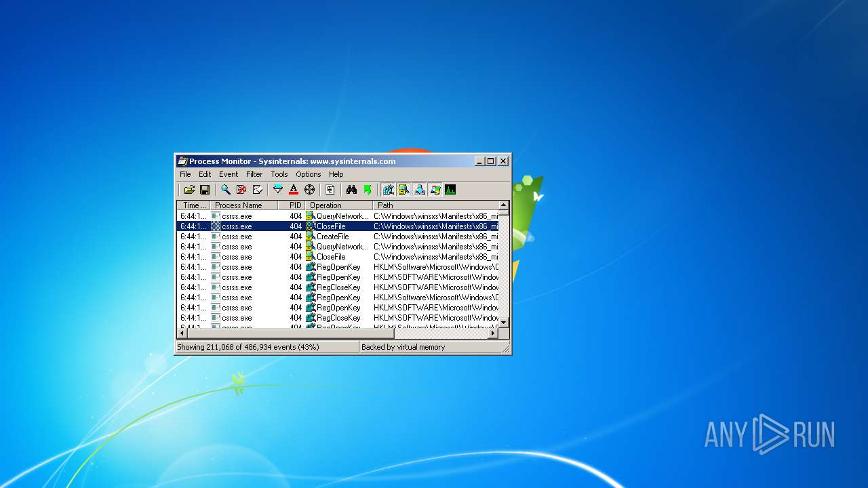Click the horizontal scrollbar left arrow

click(x=182, y=333)
